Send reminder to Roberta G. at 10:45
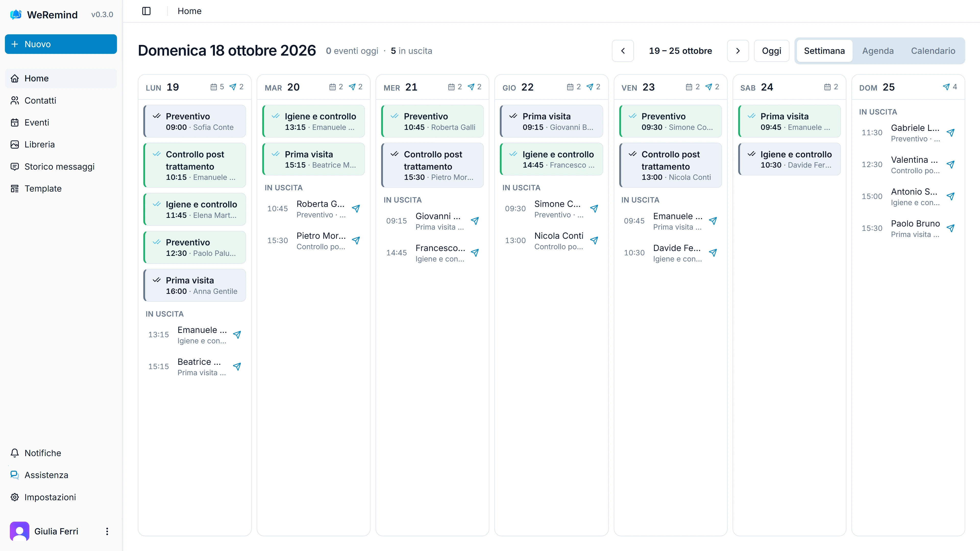The image size is (980, 551). pos(356,209)
